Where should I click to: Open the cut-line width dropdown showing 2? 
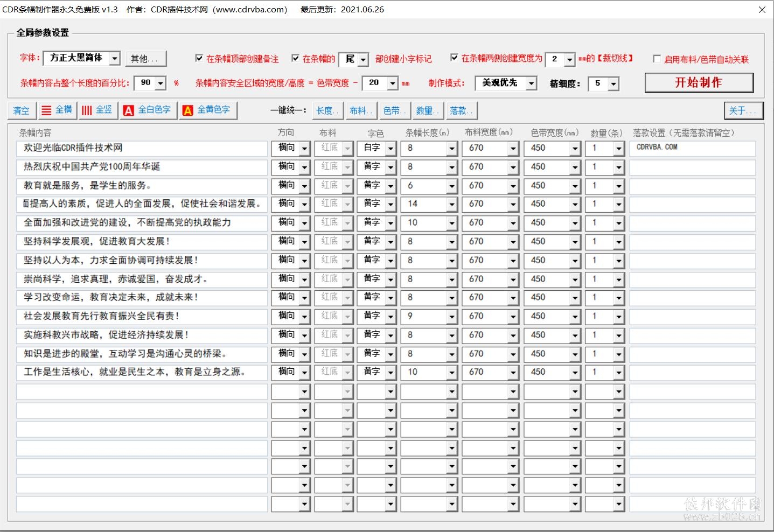tap(570, 59)
